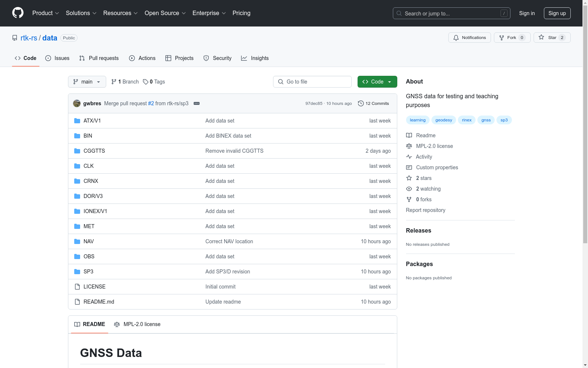Image resolution: width=588 pixels, height=368 pixels.
Task: Star the repository
Action: pyautogui.click(x=552, y=38)
